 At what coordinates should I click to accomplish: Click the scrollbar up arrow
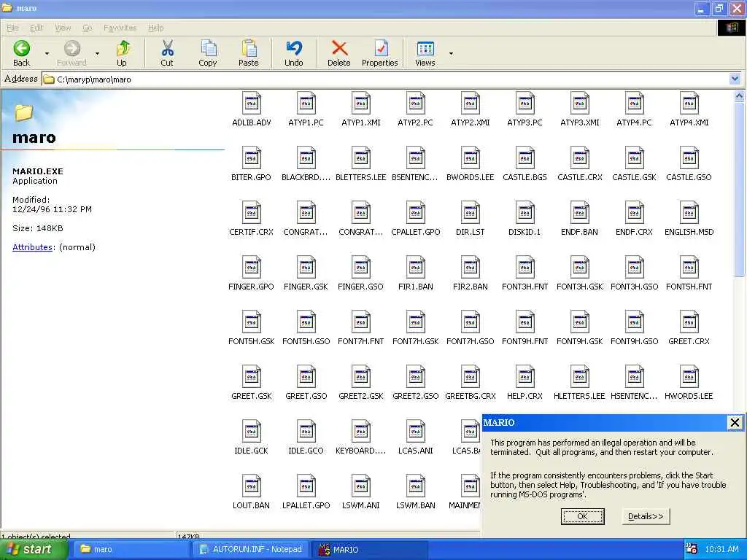pyautogui.click(x=739, y=97)
